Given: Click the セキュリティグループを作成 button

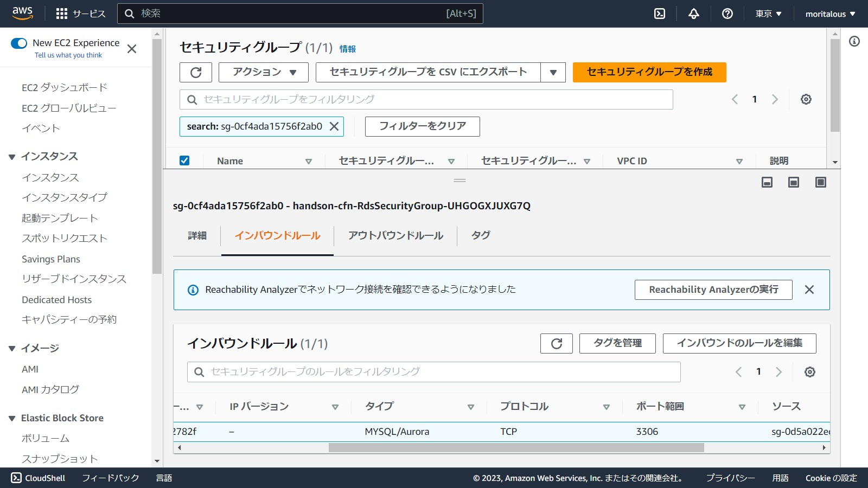Looking at the screenshot, I should click(649, 72).
